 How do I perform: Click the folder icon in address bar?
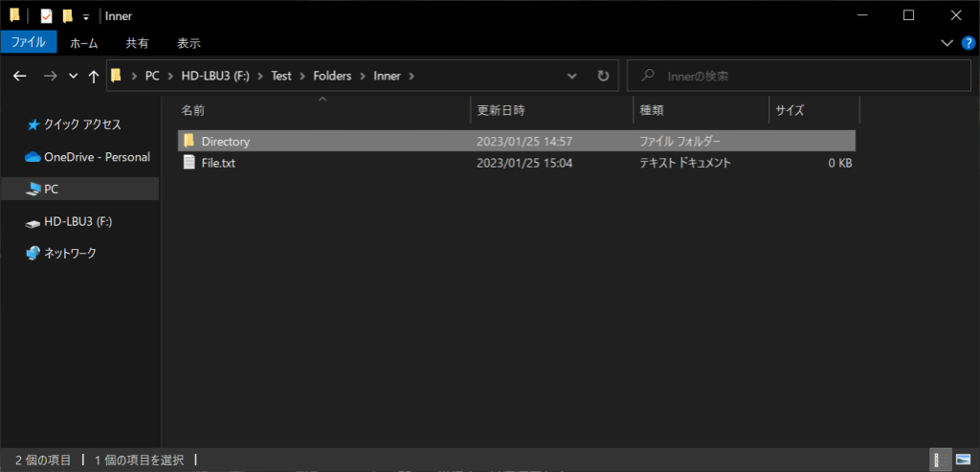[116, 77]
